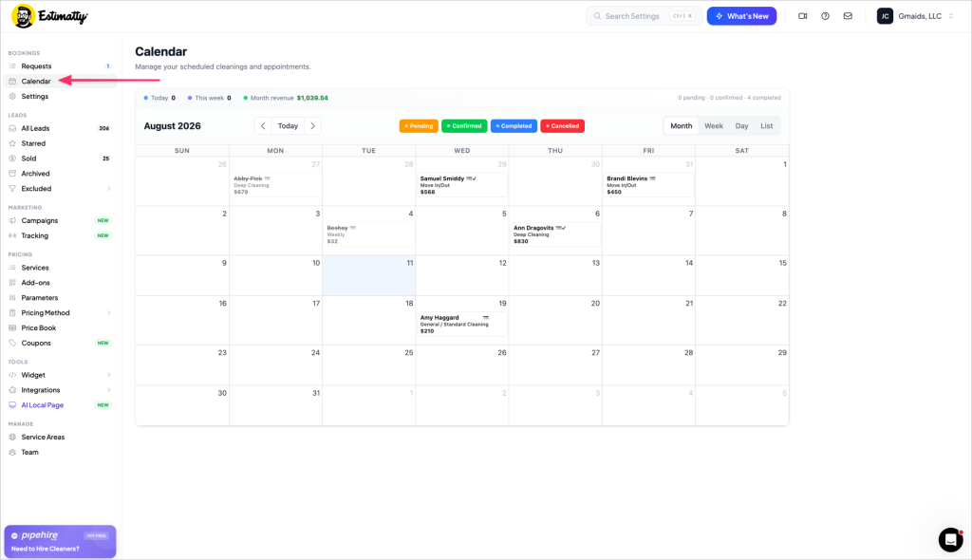Click the Tracking signal icon
The image size is (972, 560).
(12, 235)
